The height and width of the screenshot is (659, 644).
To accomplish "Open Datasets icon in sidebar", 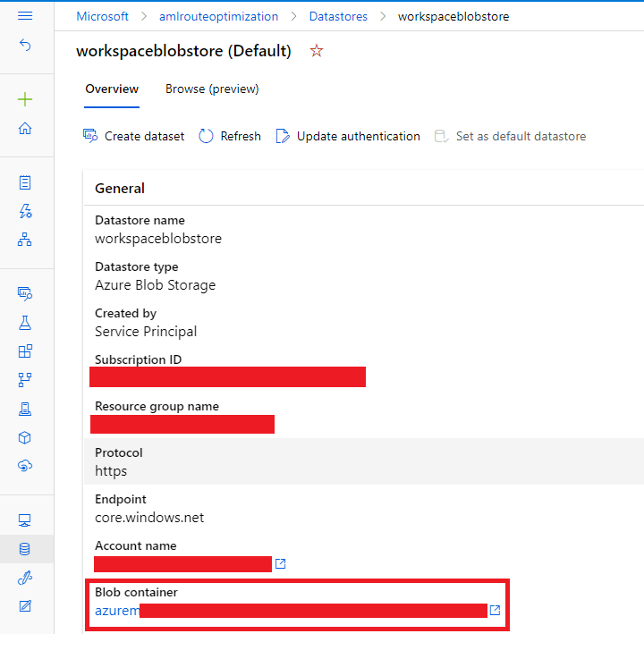I will point(25,294).
